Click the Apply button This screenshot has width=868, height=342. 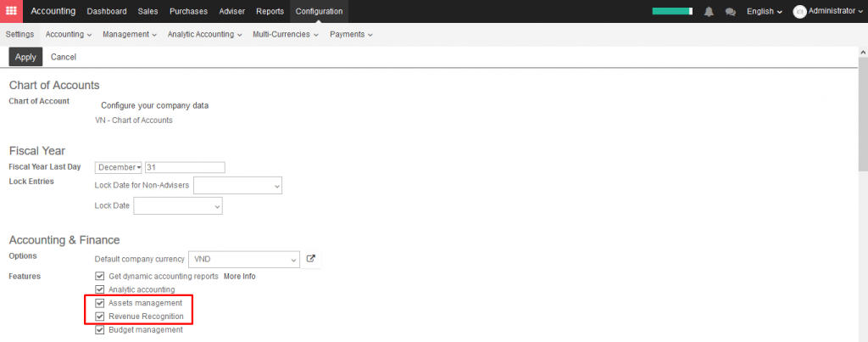pyautogui.click(x=25, y=57)
